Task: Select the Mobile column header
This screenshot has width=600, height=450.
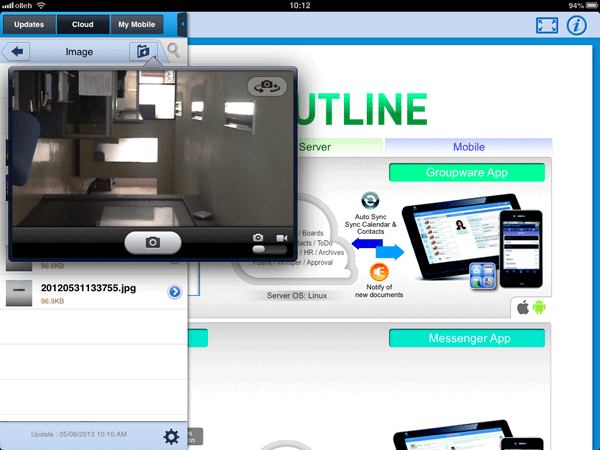Action: coord(468,147)
